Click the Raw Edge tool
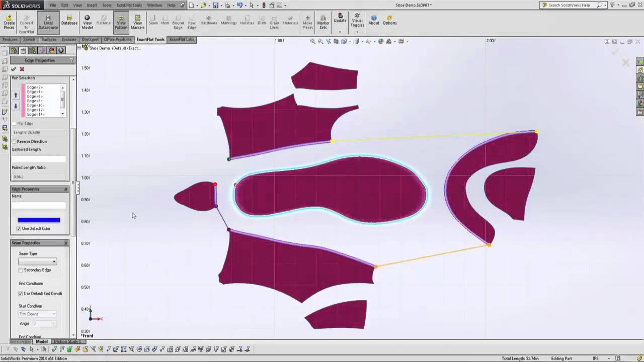The width and height of the screenshot is (644, 362). pos(192,22)
